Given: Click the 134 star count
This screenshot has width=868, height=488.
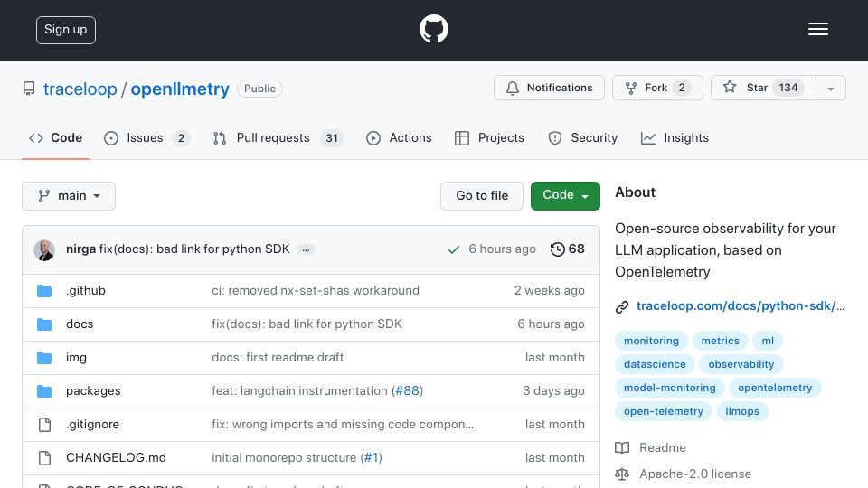Looking at the screenshot, I should tap(788, 88).
